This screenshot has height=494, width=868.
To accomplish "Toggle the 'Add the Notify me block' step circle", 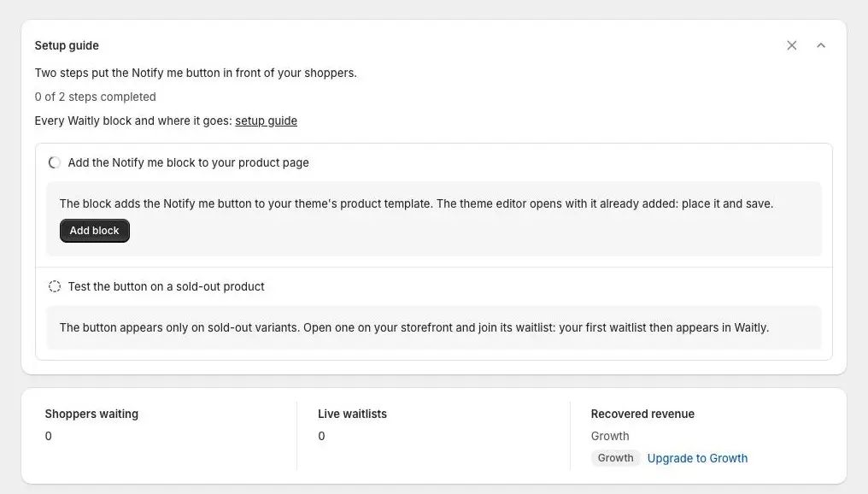I will click(55, 163).
